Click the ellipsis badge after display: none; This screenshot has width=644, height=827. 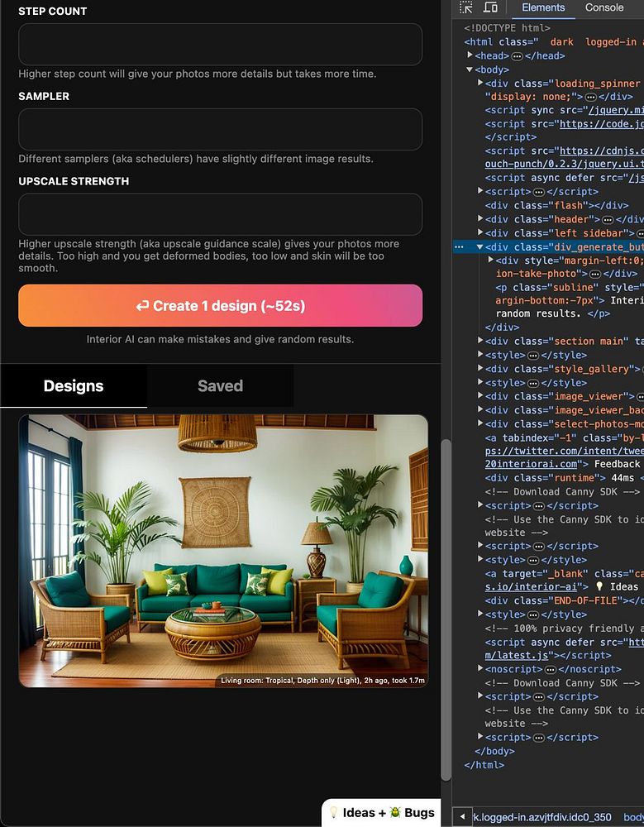pos(591,97)
